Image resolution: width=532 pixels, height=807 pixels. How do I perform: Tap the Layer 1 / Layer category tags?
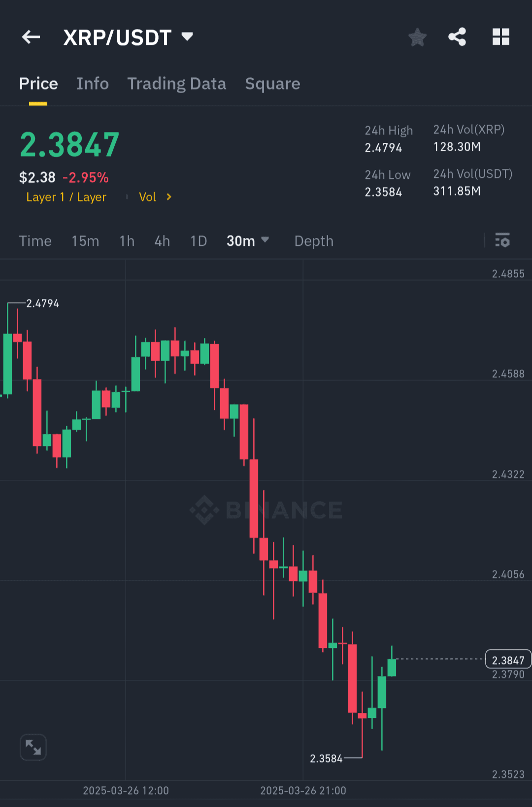point(66,197)
